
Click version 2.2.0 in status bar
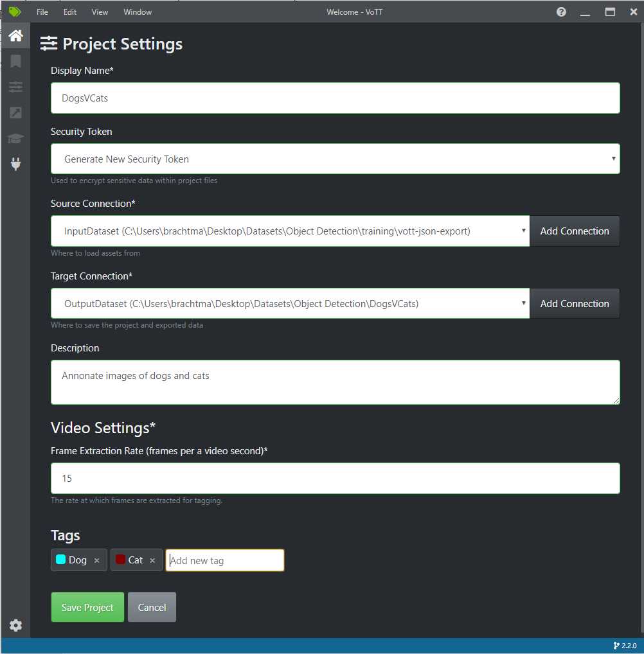click(629, 646)
